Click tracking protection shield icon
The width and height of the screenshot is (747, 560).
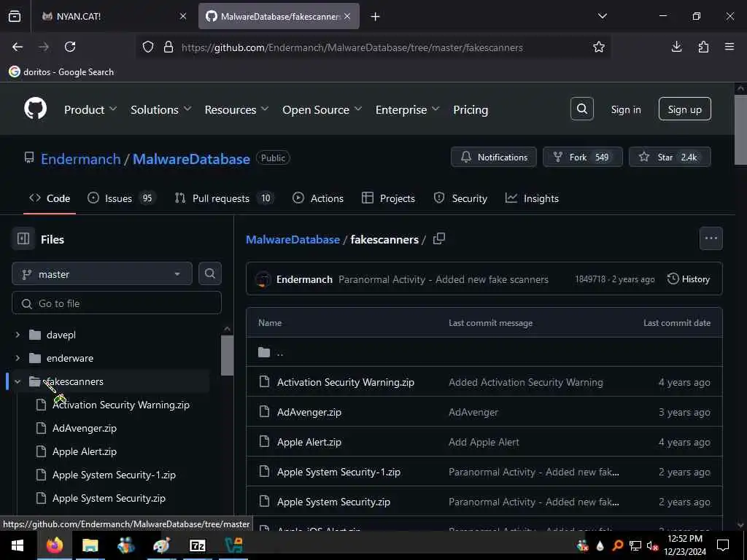point(148,47)
